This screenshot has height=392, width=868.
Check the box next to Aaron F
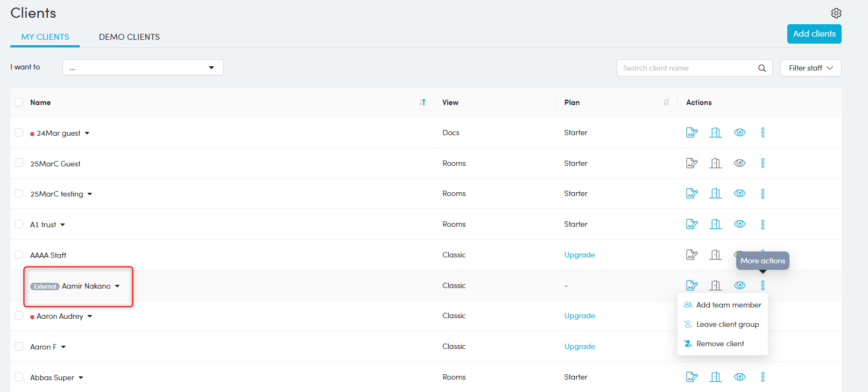tap(19, 347)
